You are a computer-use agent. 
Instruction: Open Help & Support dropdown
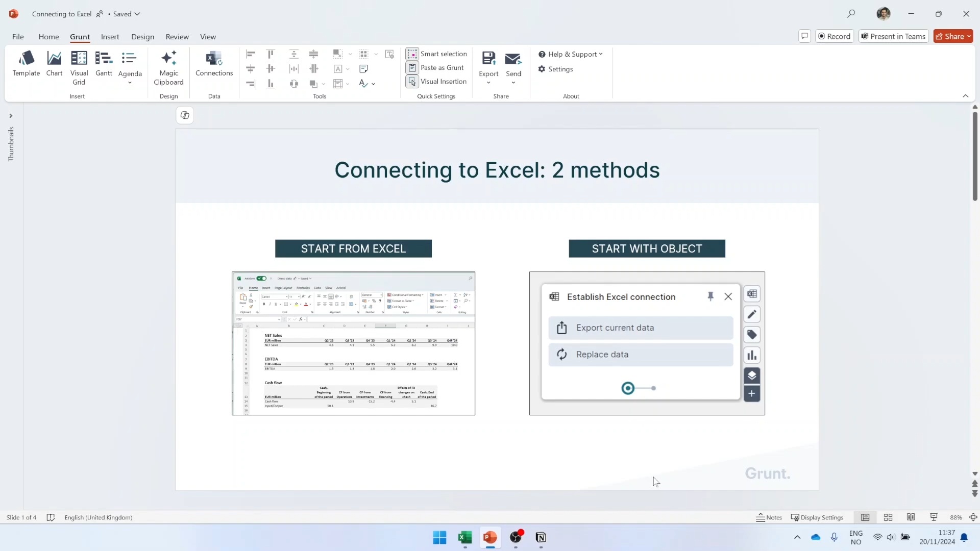point(571,54)
